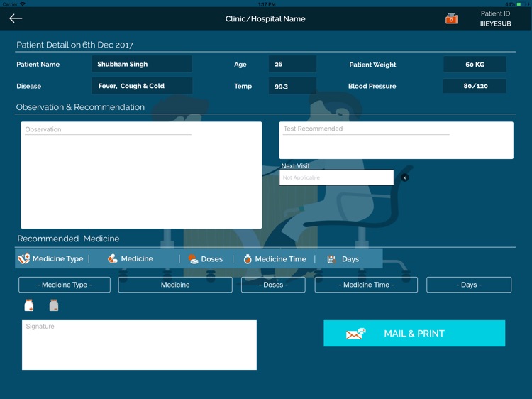Click the Patient Weight field 60 KG

click(475, 64)
